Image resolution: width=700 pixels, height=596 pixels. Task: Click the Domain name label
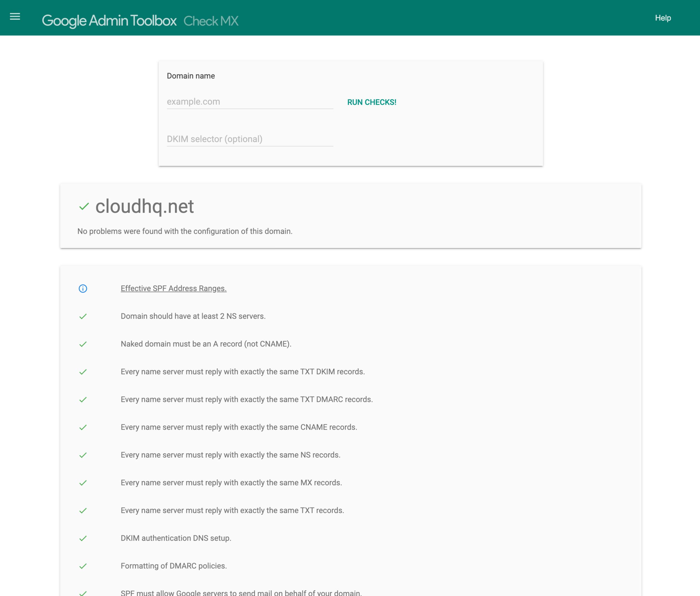191,76
